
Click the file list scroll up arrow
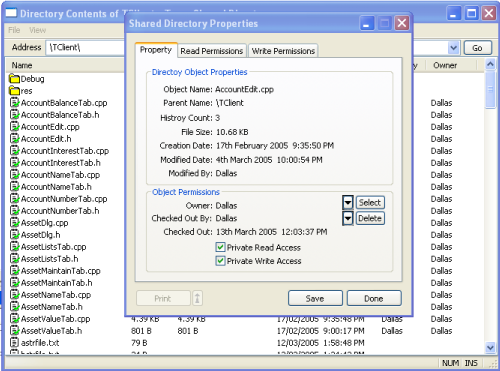click(490, 64)
